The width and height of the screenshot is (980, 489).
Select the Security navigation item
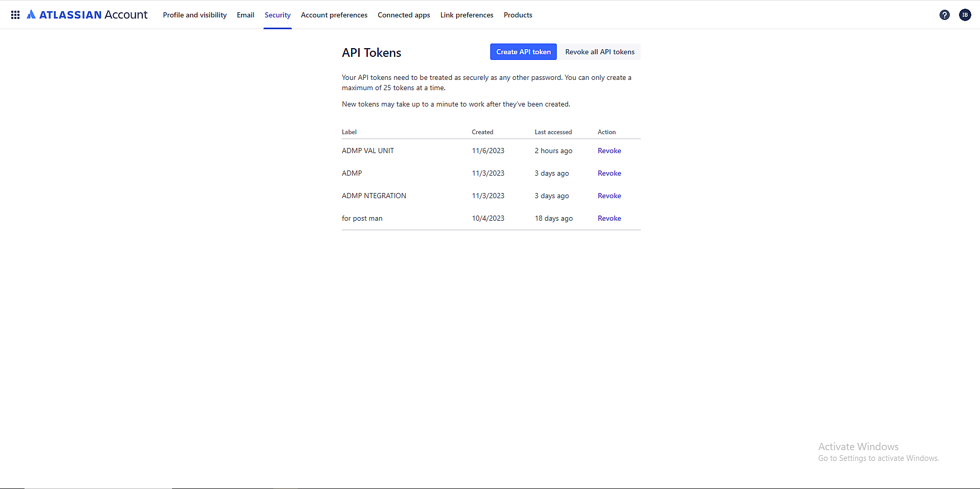[277, 15]
